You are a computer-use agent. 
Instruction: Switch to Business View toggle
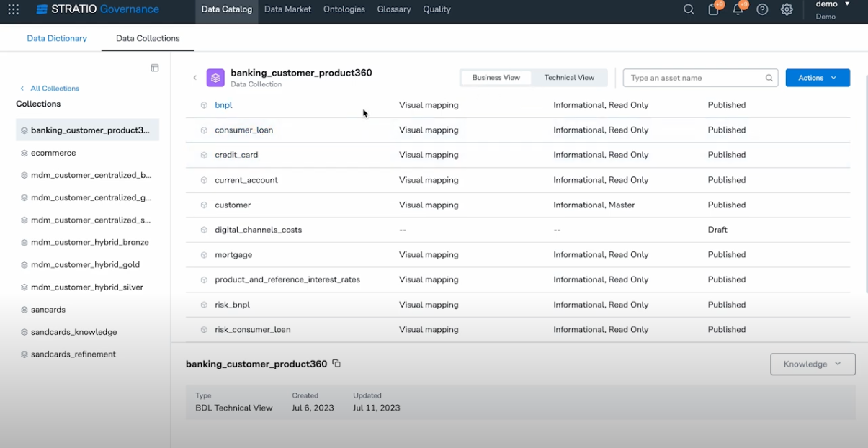[496, 78]
